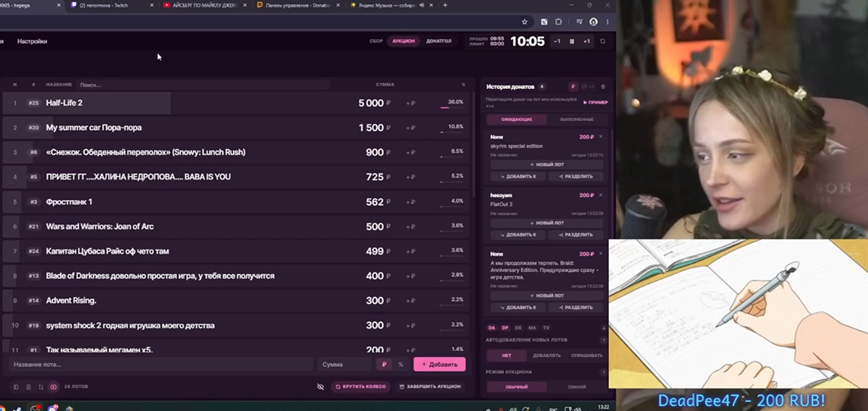Screen dimensions: 868x411
Task: Click the ПРИМЕР link in donation history
Action: coord(595,103)
